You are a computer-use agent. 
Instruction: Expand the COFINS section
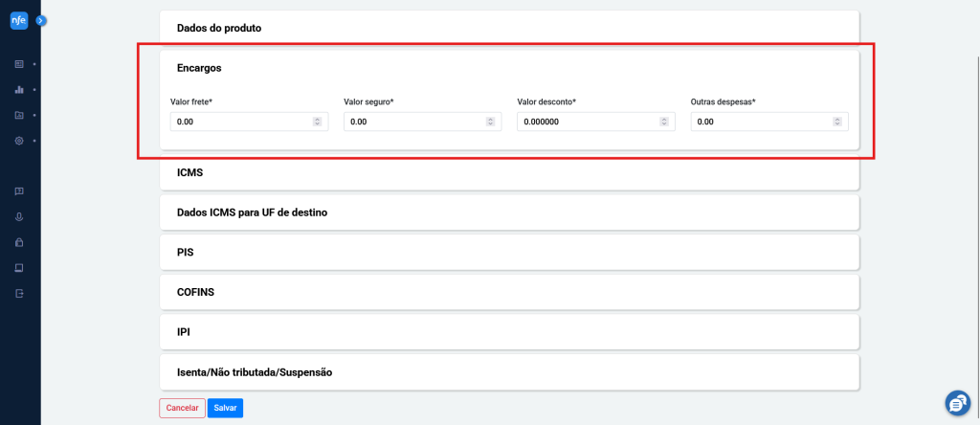pyautogui.click(x=509, y=292)
